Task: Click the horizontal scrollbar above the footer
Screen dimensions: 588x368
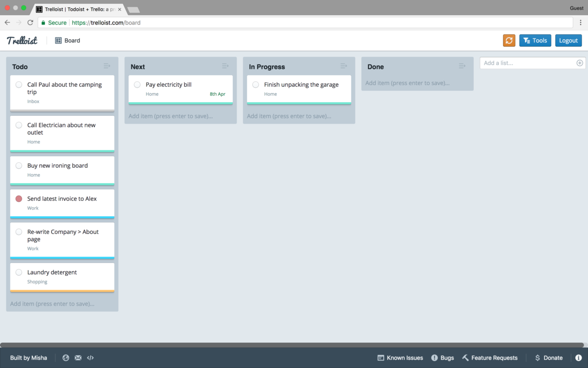Action: tap(294, 345)
